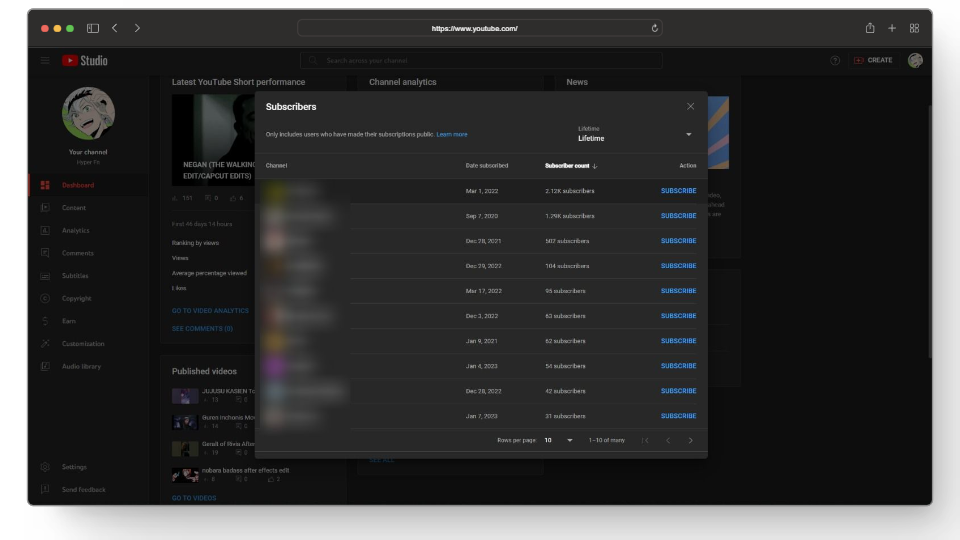Screen dimensions: 960x540
Task: Click the Earn dollar icon
Action: pyautogui.click(x=45, y=321)
